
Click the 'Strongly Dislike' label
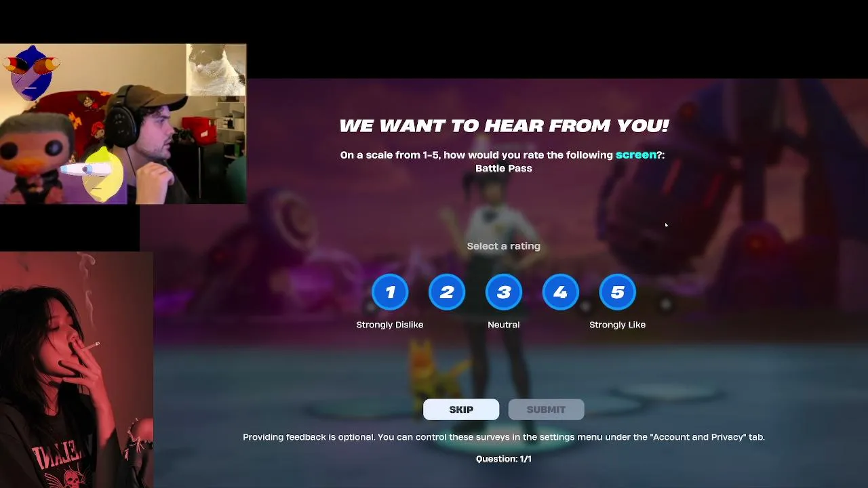coord(390,325)
